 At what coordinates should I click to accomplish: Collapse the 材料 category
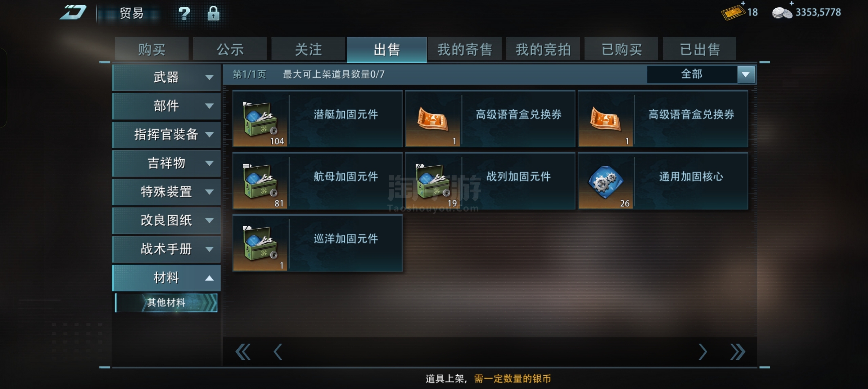166,278
